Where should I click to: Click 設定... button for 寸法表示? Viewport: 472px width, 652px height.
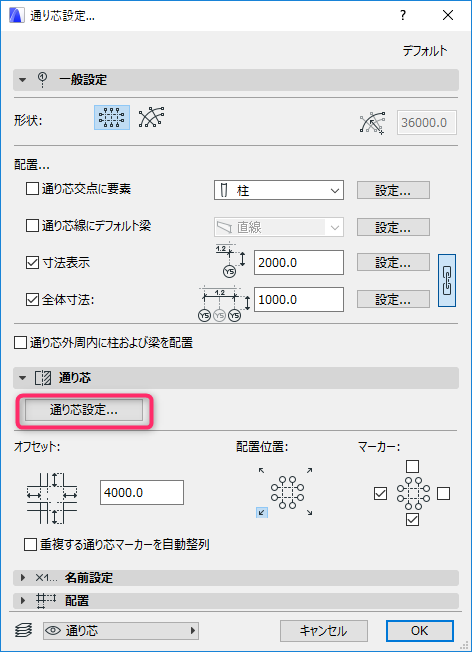(x=393, y=262)
